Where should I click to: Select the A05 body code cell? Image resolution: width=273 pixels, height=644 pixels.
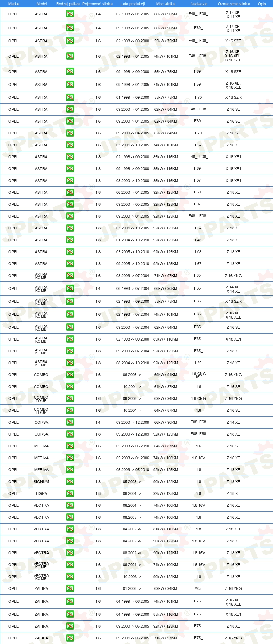(198, 588)
